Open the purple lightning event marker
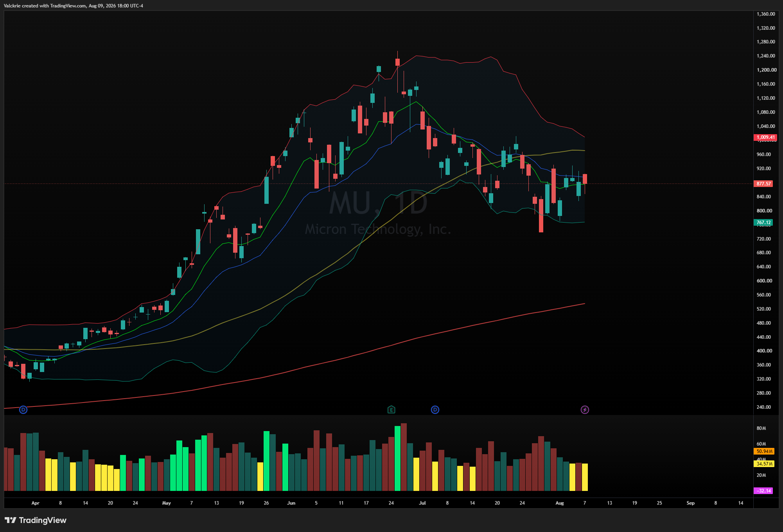 (x=585, y=410)
